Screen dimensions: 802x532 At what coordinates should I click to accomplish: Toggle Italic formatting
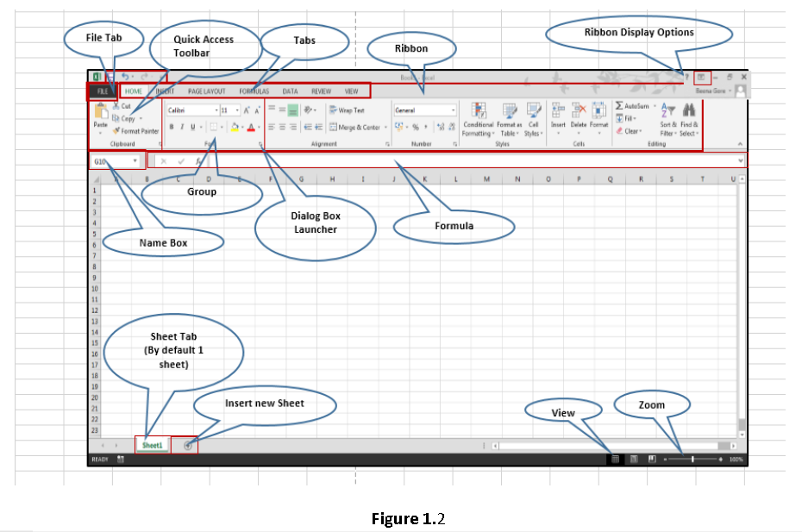pos(182,127)
